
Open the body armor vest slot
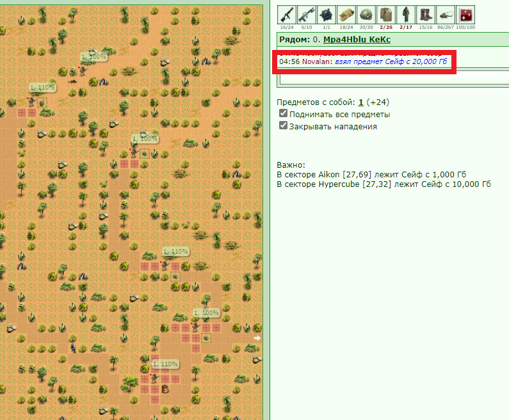(x=386, y=15)
